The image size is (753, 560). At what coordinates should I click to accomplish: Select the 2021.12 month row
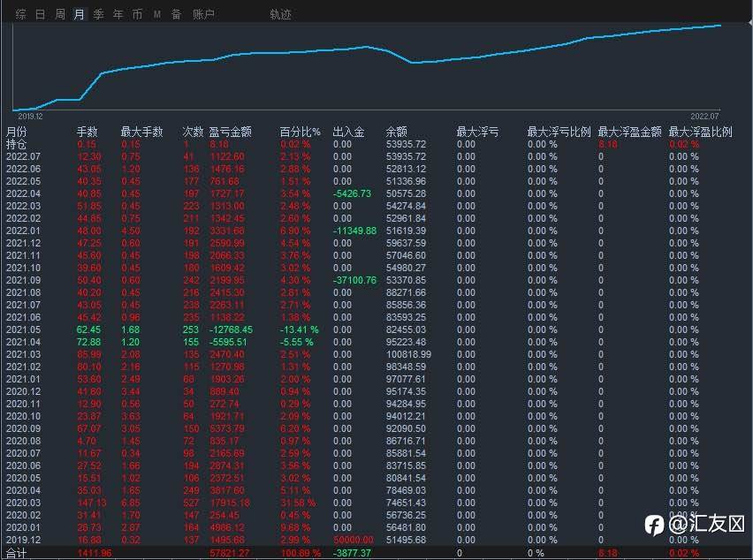[x=376, y=243]
